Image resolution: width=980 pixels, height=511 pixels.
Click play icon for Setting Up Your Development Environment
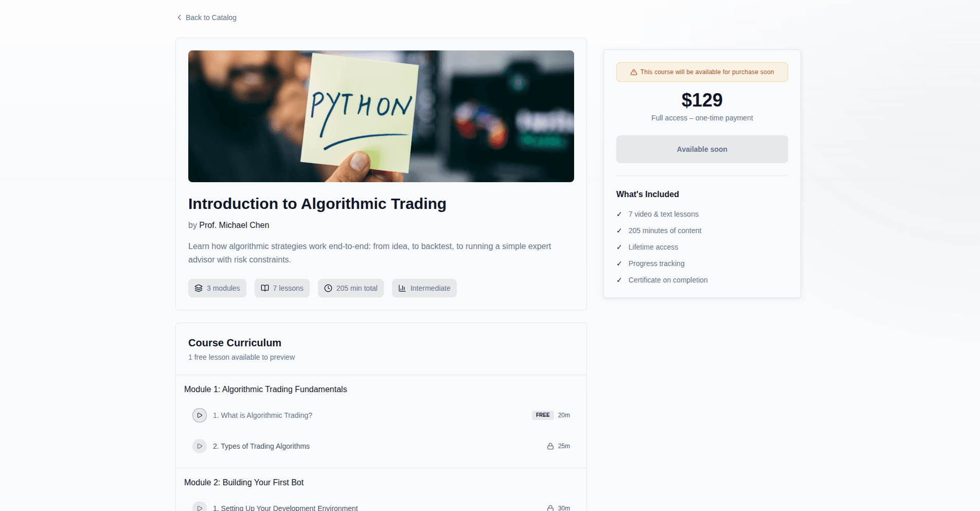200,507
